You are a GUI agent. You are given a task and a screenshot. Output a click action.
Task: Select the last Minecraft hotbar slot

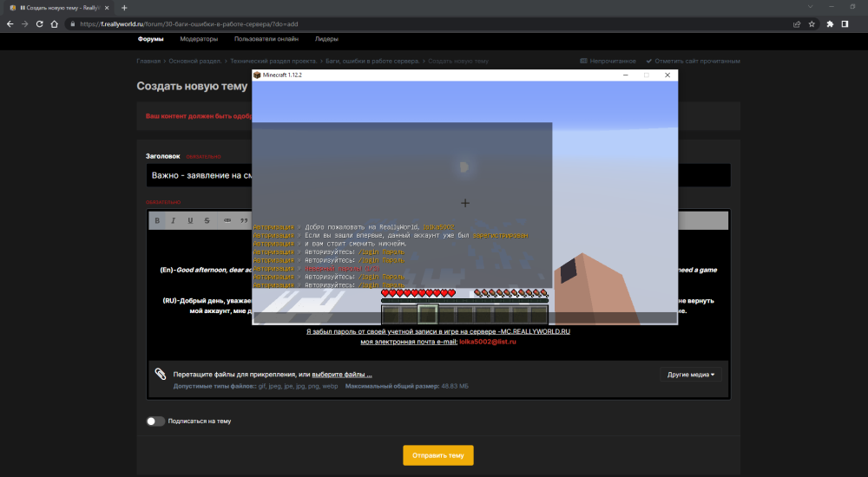pyautogui.click(x=539, y=314)
